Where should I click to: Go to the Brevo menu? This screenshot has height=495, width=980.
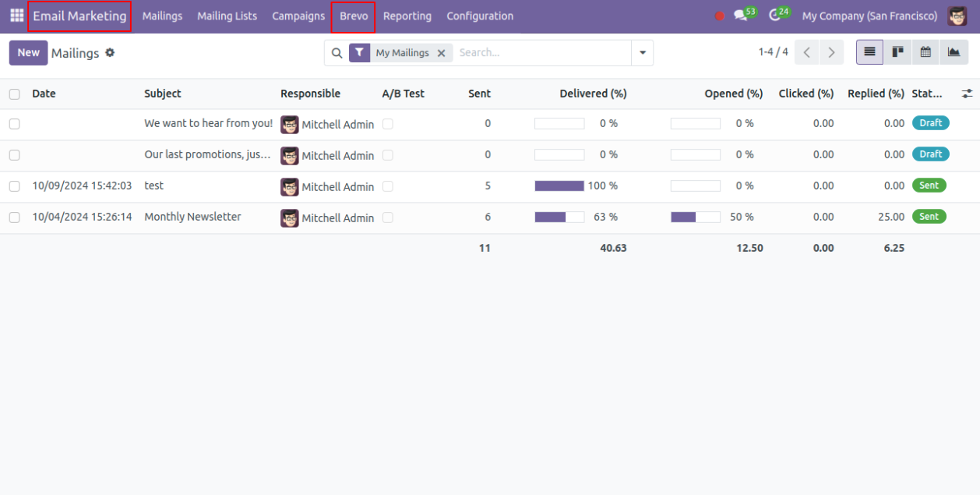[354, 16]
